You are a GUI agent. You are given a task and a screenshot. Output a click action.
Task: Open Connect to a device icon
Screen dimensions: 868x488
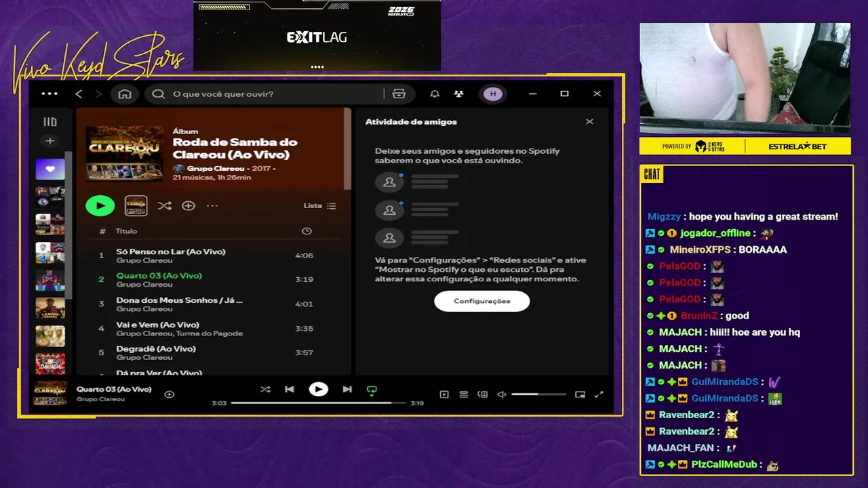483,394
